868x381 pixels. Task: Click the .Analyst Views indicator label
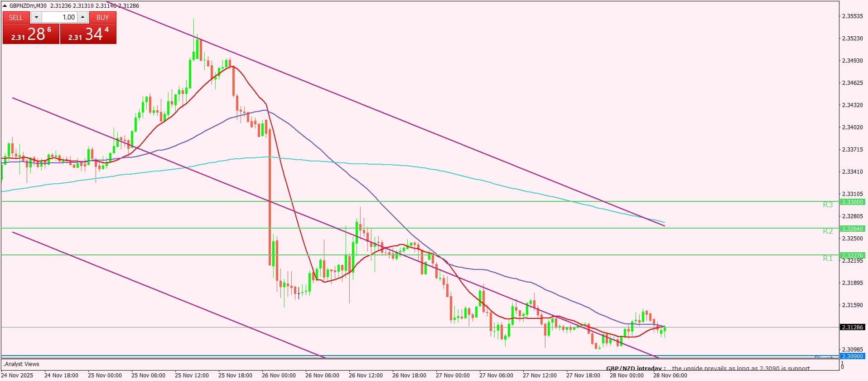tap(22, 364)
